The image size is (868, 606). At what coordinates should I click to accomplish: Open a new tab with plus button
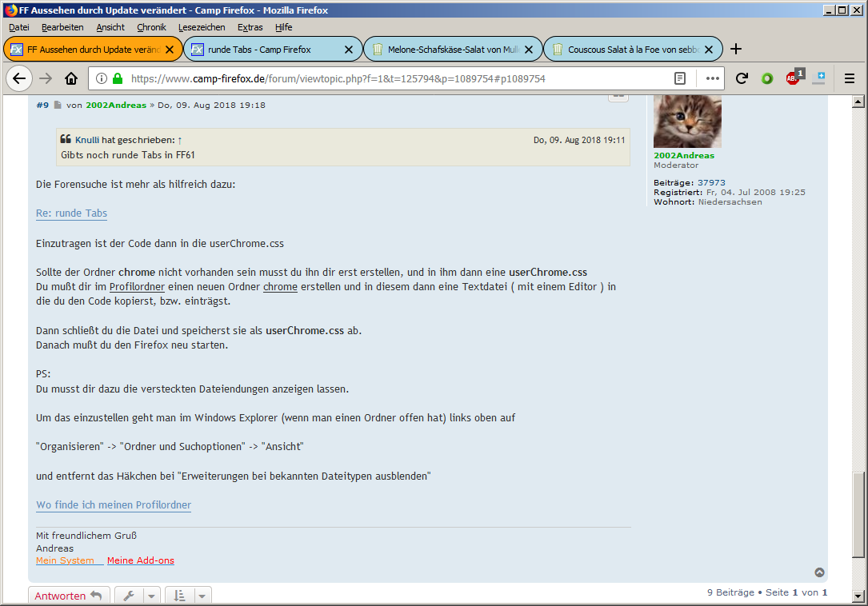(x=736, y=50)
